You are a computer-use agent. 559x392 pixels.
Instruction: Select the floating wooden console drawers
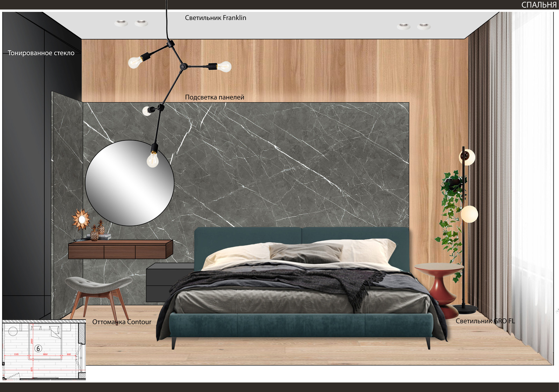(120, 250)
